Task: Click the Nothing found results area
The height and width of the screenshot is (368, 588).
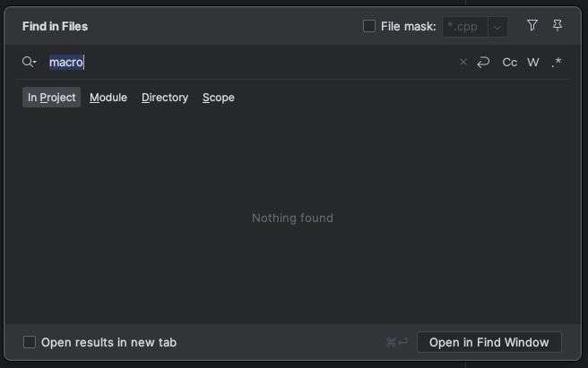Action: [x=292, y=218]
